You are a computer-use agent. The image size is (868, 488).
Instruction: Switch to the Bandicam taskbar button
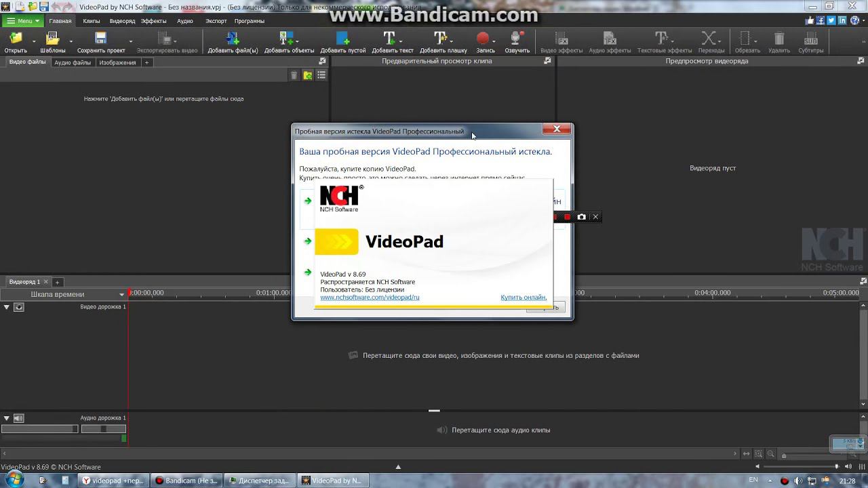point(185,481)
